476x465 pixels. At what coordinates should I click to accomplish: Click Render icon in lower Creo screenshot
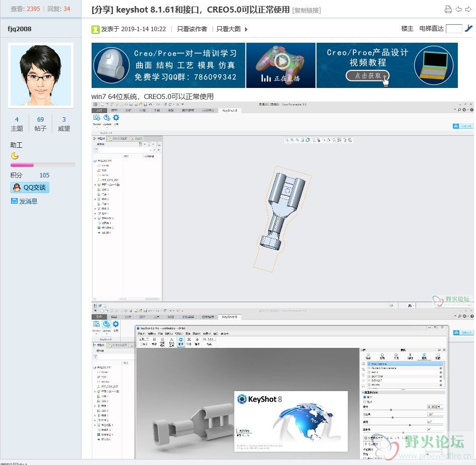coord(96,324)
